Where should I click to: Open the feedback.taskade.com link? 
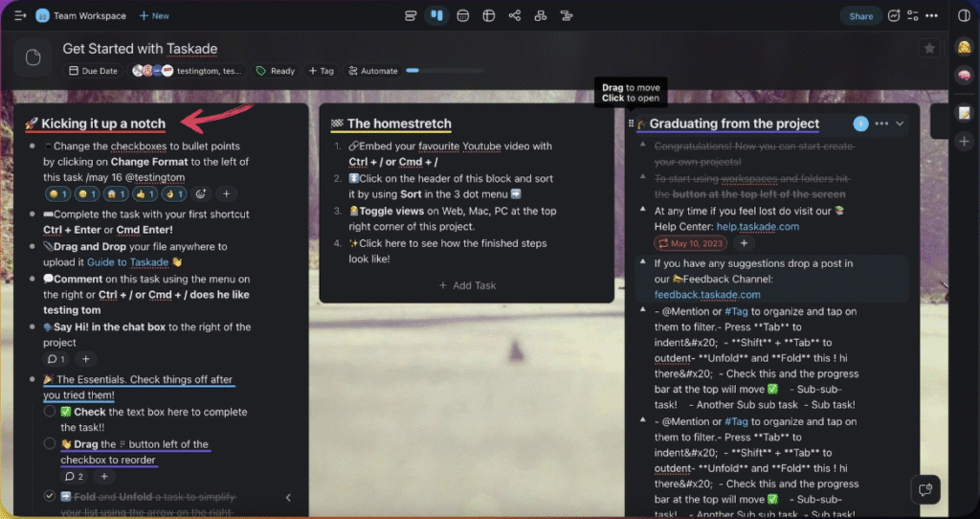[707, 295]
